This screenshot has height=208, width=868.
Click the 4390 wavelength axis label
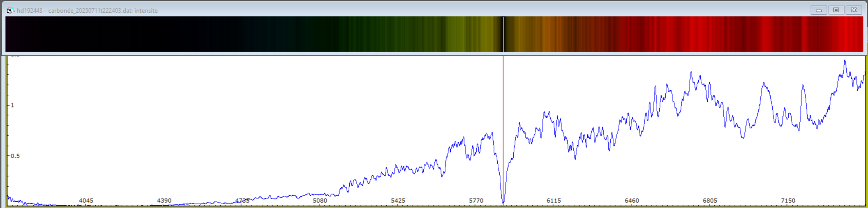coord(164,201)
